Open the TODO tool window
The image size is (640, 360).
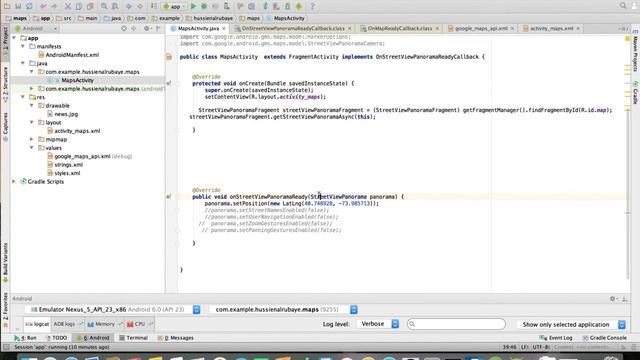pos(57,338)
